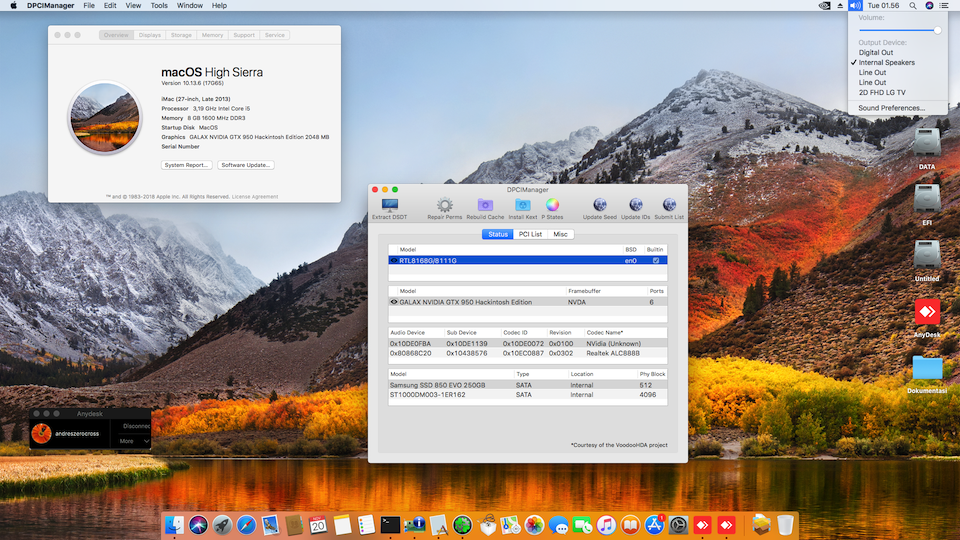Click the Submit List icon
This screenshot has width=960, height=540.
(669, 205)
